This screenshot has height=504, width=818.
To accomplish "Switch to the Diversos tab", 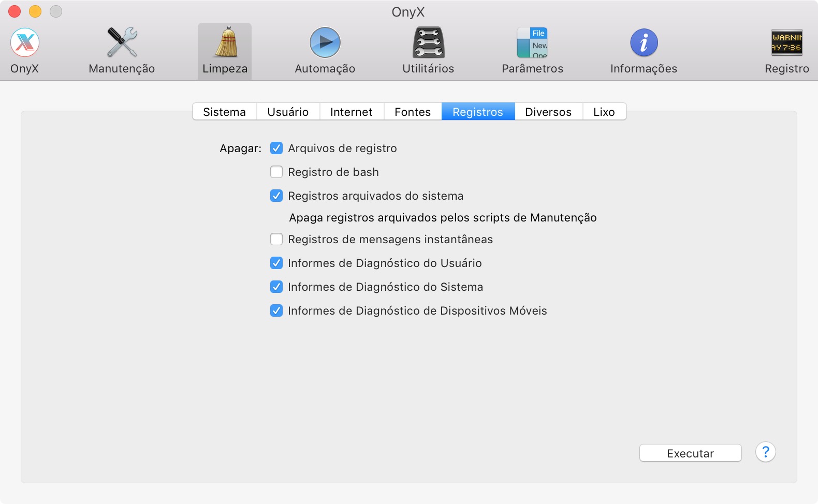I will pyautogui.click(x=548, y=112).
